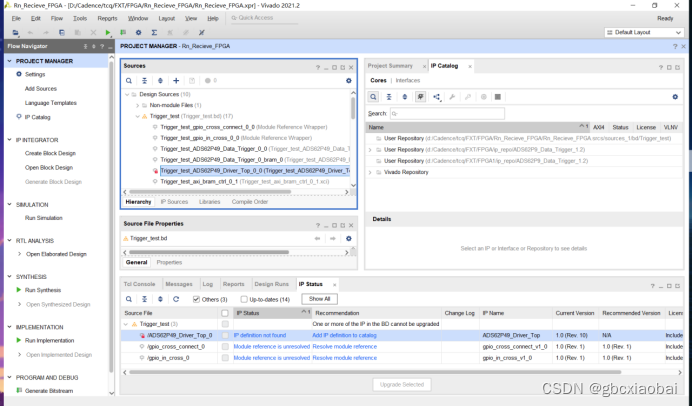Image resolution: width=692 pixels, height=407 pixels.
Task: Check the ADS62P49_Driver_Top_0 row checkbox
Action: pos(225,335)
